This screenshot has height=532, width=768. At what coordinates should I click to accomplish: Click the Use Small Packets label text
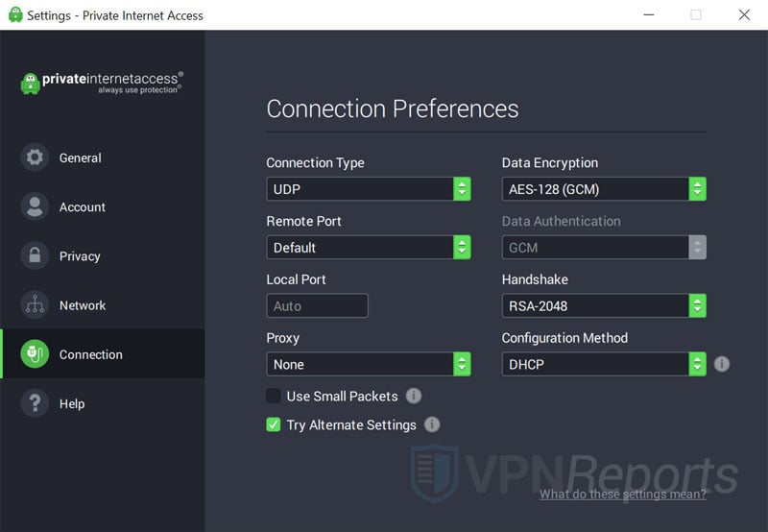pyautogui.click(x=342, y=396)
